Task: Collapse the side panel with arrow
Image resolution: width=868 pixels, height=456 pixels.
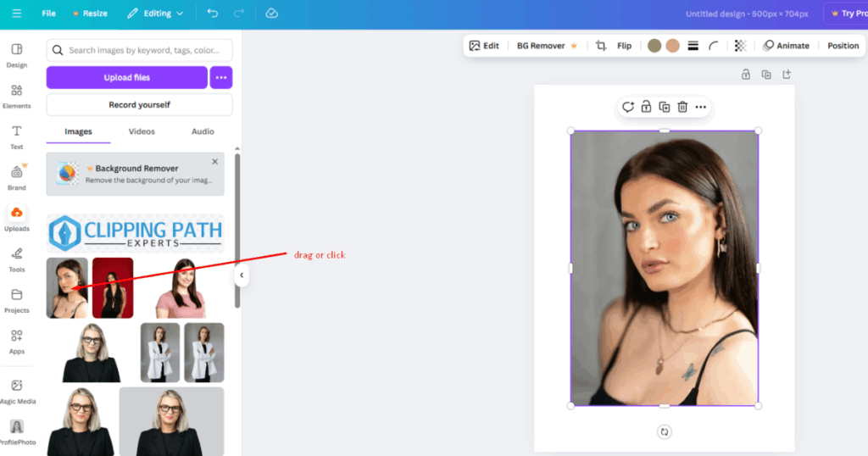Action: 242,275
